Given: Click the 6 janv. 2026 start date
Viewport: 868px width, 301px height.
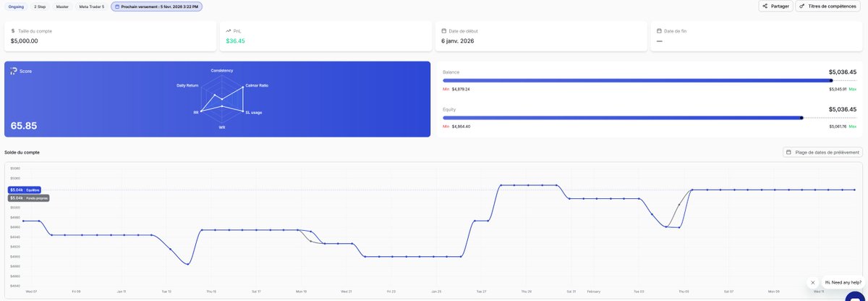Looking at the screenshot, I should [x=458, y=41].
